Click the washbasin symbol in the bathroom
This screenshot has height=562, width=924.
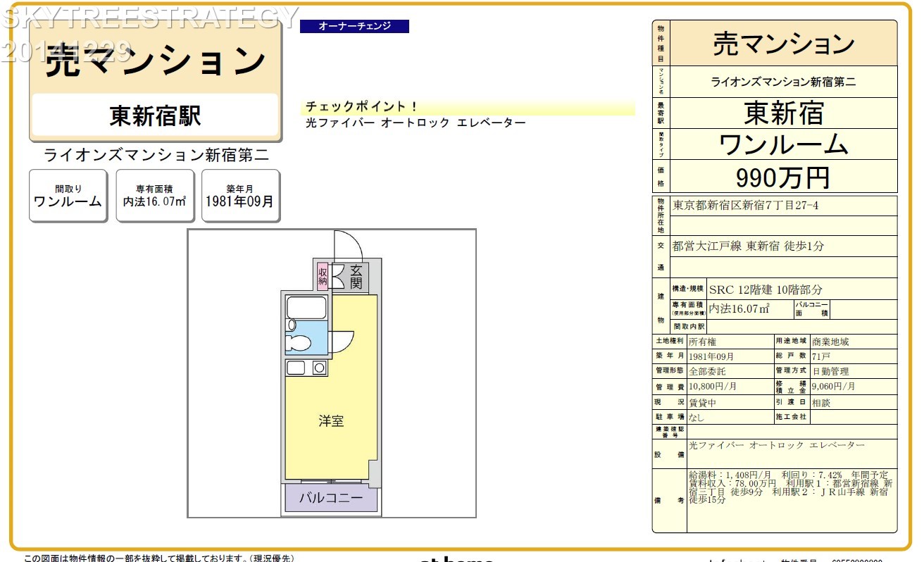[291, 325]
